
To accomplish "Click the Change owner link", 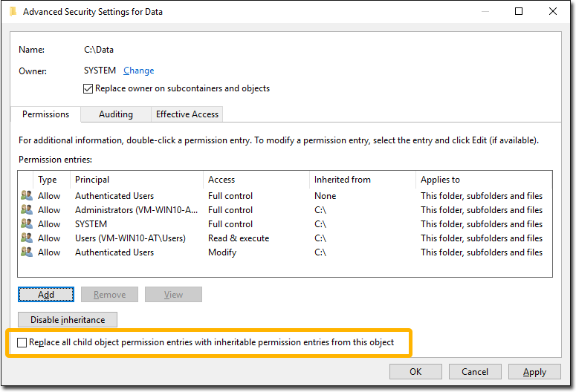I will click(x=138, y=71).
